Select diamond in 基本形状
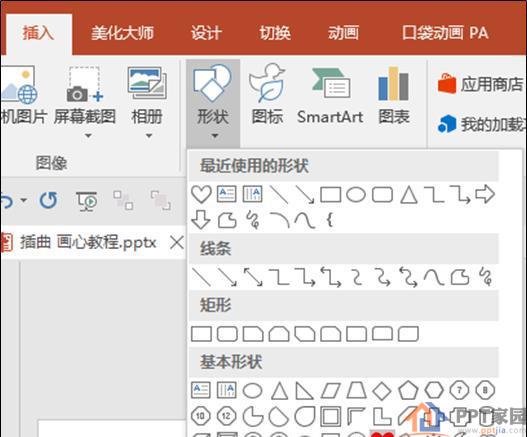The width and height of the screenshot is (527, 437). point(382,391)
